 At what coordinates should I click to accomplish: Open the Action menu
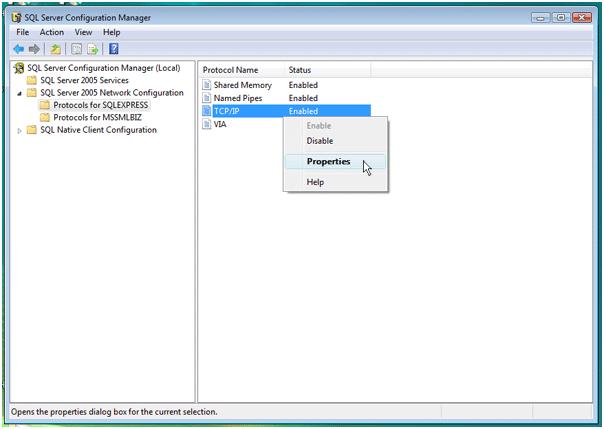click(x=52, y=32)
